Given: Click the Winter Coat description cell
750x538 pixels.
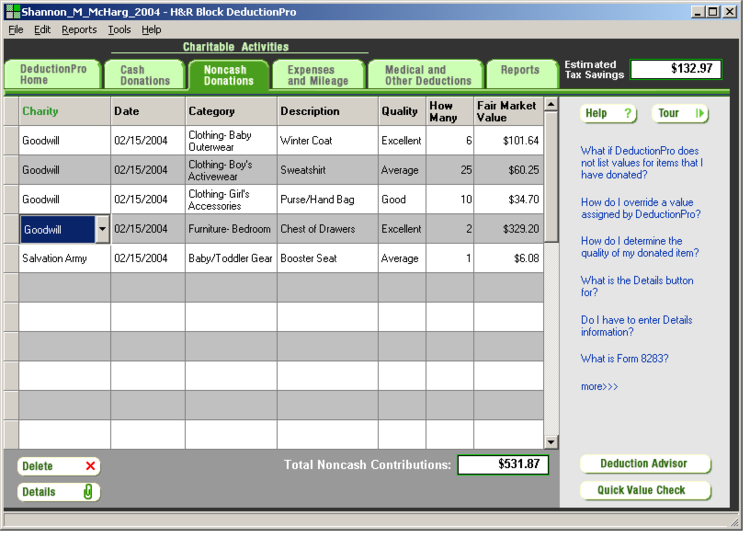Looking at the screenshot, I should (328, 141).
